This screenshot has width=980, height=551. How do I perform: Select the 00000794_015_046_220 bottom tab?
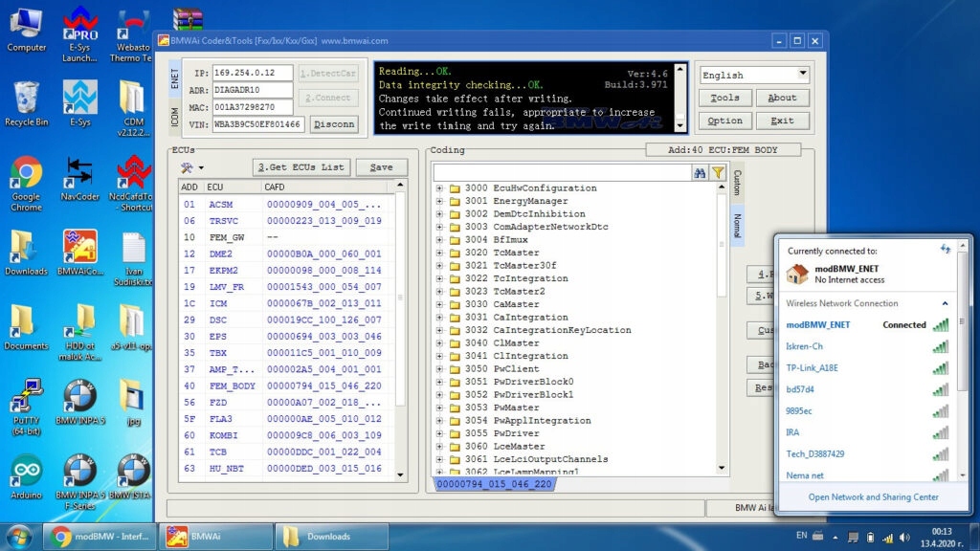coord(495,485)
